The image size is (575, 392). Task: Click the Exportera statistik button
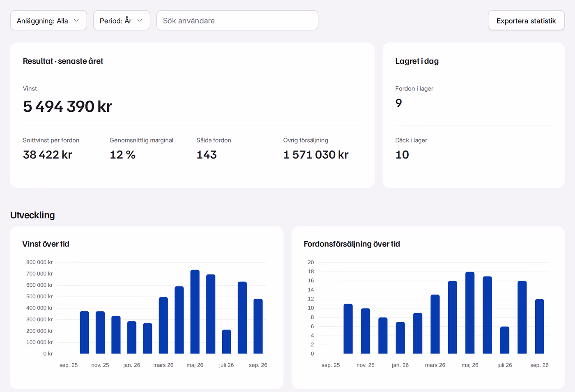[x=526, y=21]
